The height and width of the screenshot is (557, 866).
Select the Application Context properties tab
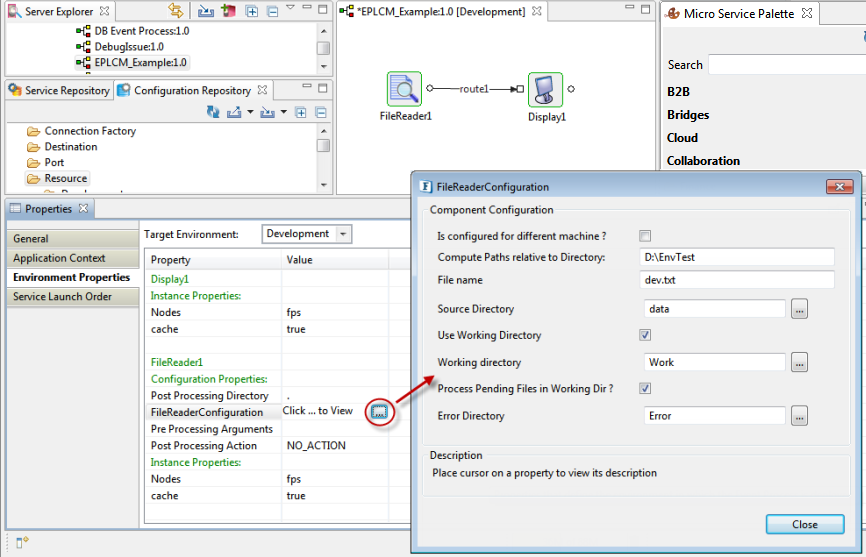(x=62, y=258)
